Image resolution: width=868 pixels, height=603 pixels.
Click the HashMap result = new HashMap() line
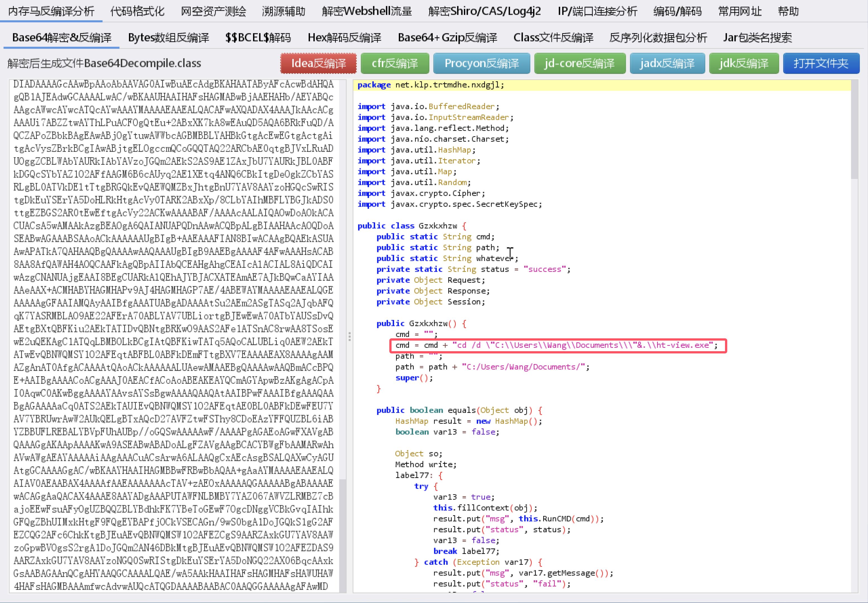click(x=469, y=421)
